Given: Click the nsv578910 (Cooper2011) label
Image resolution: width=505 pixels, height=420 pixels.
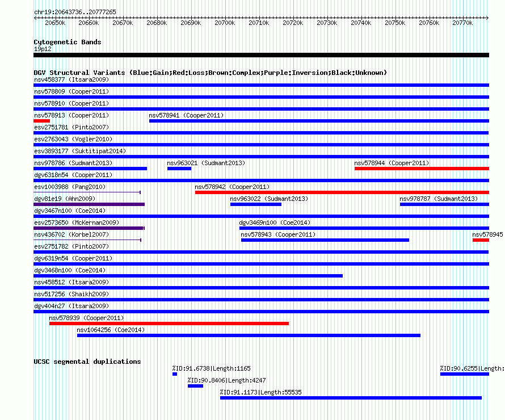Looking at the screenshot, I should pyautogui.click(x=71, y=103).
